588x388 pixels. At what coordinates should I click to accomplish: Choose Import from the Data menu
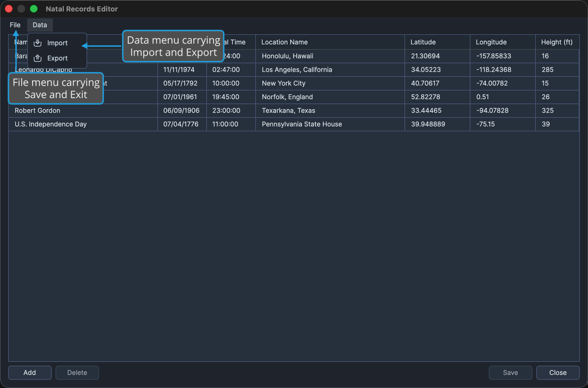coord(57,43)
